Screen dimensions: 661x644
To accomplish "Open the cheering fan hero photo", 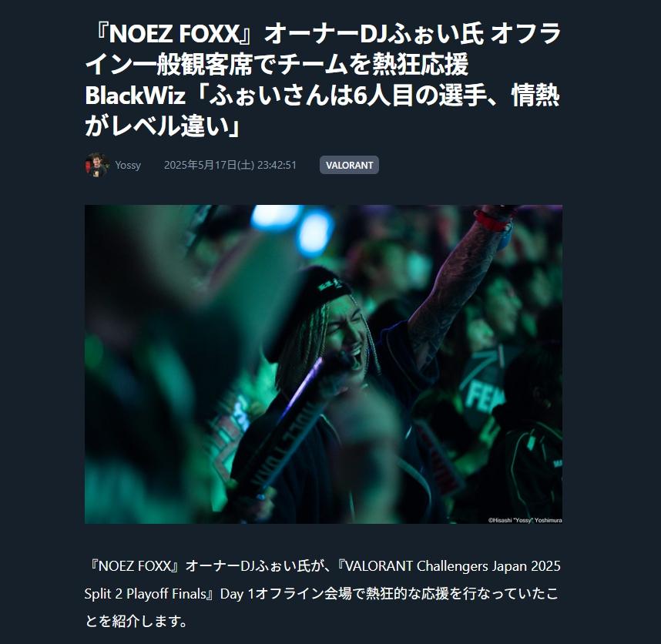I will pyautogui.click(x=324, y=364).
